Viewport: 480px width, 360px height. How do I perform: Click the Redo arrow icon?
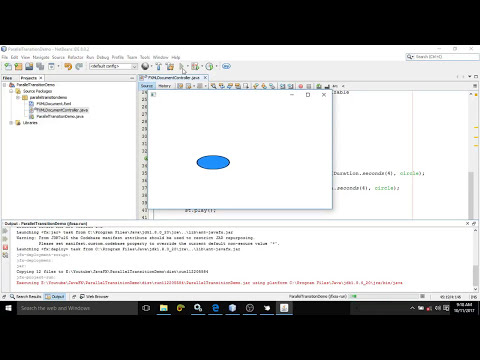(x=79, y=66)
